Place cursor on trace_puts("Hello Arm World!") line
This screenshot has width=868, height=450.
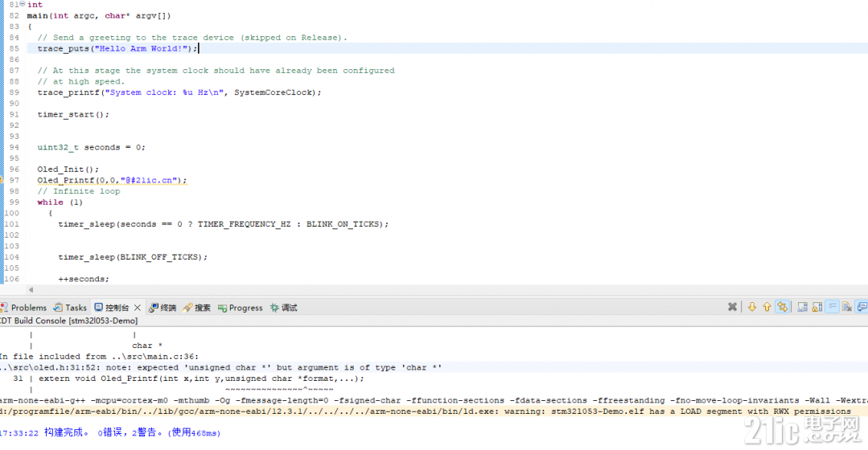coord(117,49)
